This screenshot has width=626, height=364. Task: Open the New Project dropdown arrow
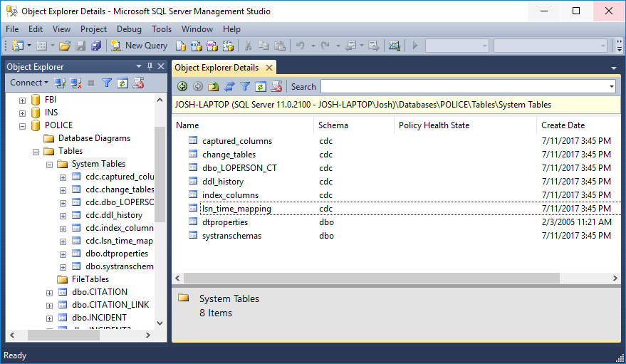(29, 46)
